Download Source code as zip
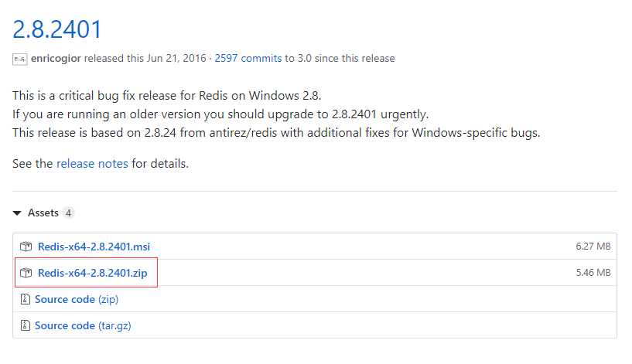The width and height of the screenshot is (632, 364). tap(77, 299)
